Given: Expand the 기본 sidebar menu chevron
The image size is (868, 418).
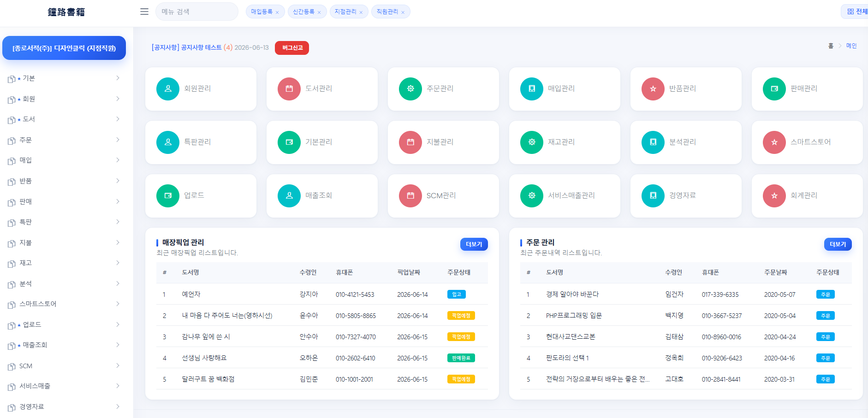Looking at the screenshot, I should click(x=118, y=78).
